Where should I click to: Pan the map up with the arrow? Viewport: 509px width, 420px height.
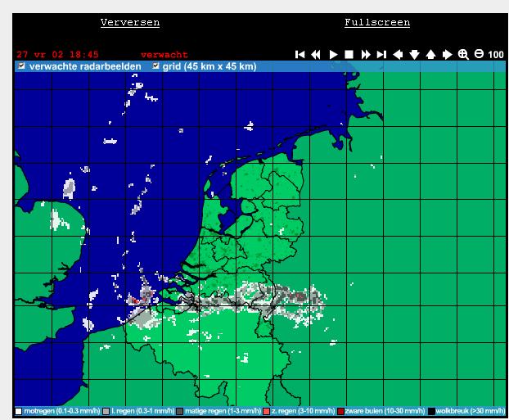430,55
